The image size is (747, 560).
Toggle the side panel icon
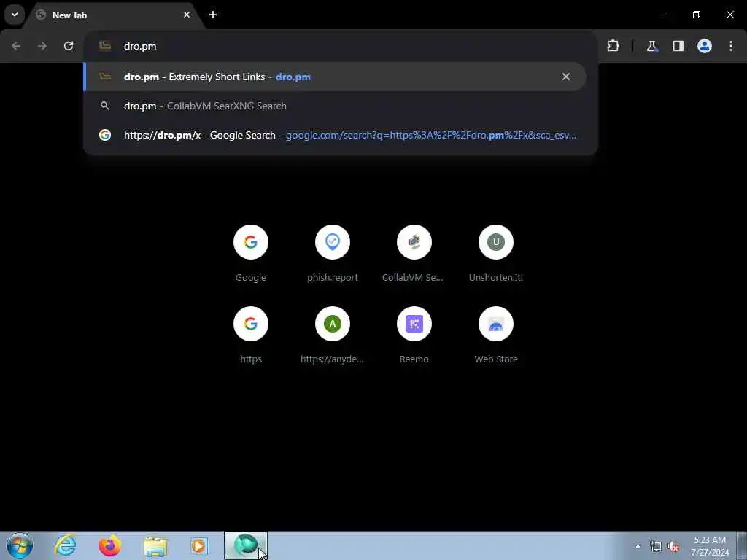[x=678, y=46]
